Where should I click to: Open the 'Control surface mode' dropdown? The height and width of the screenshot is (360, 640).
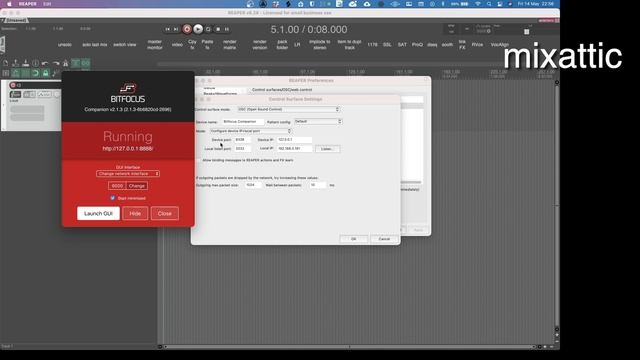[289, 109]
